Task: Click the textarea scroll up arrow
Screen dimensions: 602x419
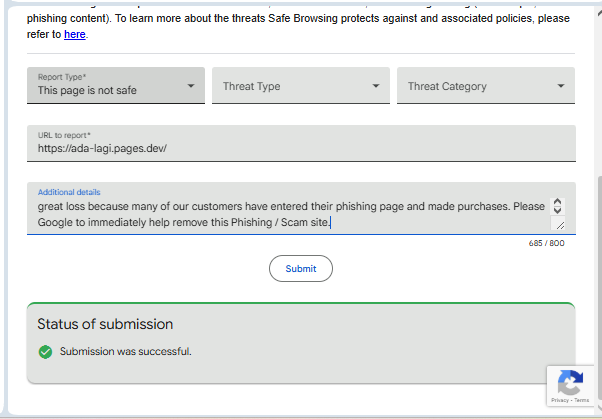Action: 558,202
